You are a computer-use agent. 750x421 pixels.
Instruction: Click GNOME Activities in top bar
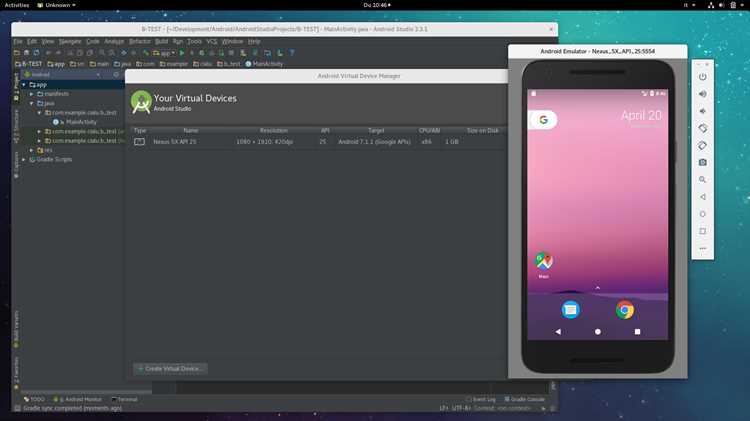click(x=17, y=5)
